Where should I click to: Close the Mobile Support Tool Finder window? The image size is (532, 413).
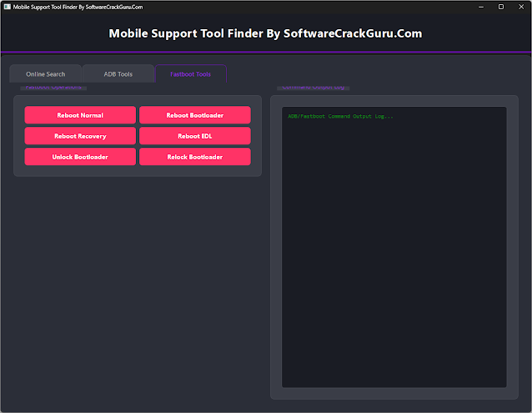520,6
